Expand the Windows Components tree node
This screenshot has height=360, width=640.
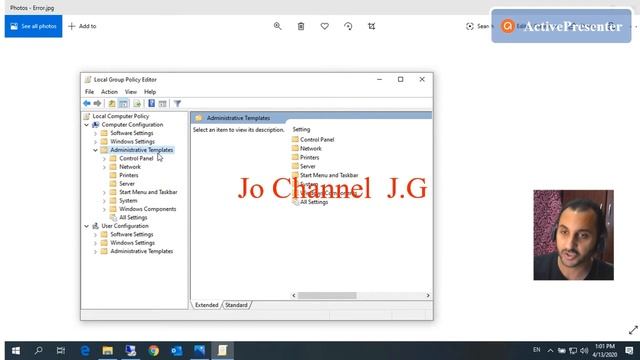click(x=104, y=209)
